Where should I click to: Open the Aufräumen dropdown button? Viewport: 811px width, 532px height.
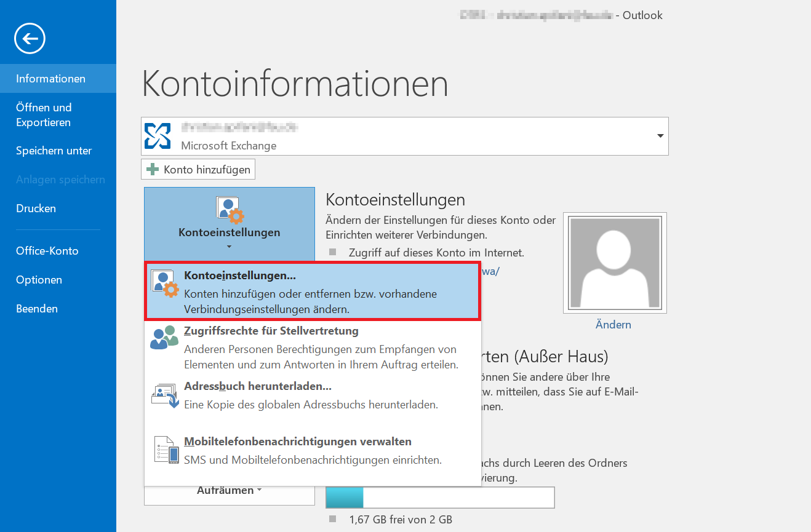(229, 491)
